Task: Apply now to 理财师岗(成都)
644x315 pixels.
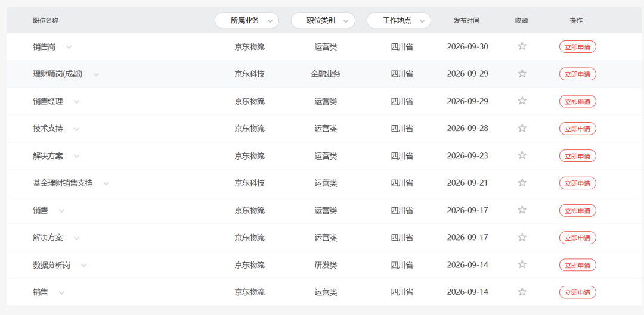Action: click(x=577, y=74)
